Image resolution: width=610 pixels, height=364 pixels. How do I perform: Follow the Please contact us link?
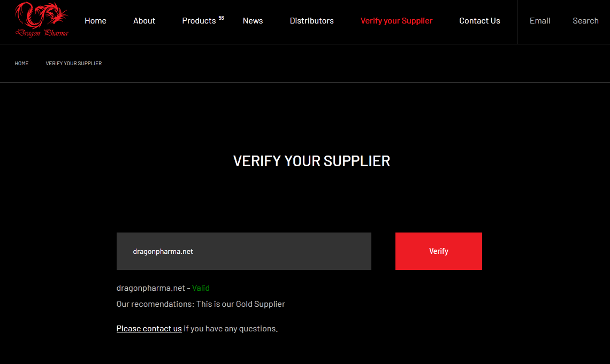[149, 329]
